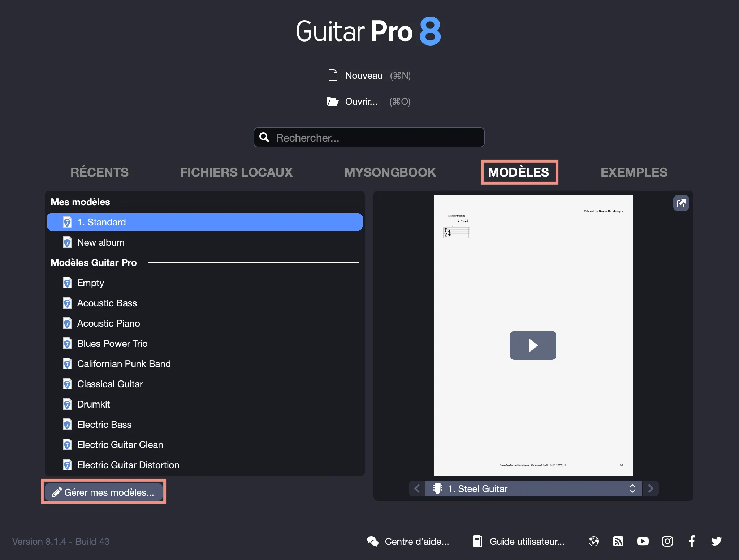Image resolution: width=739 pixels, height=560 pixels.
Task: Click the file icon of Acoustic Bass
Action: 67,303
